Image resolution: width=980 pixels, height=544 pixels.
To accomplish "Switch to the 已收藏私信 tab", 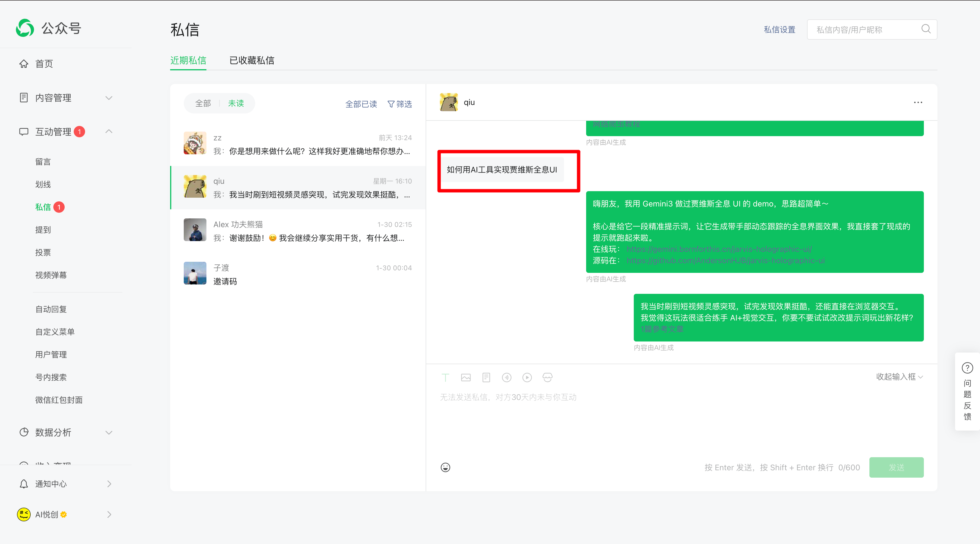I will coord(252,60).
